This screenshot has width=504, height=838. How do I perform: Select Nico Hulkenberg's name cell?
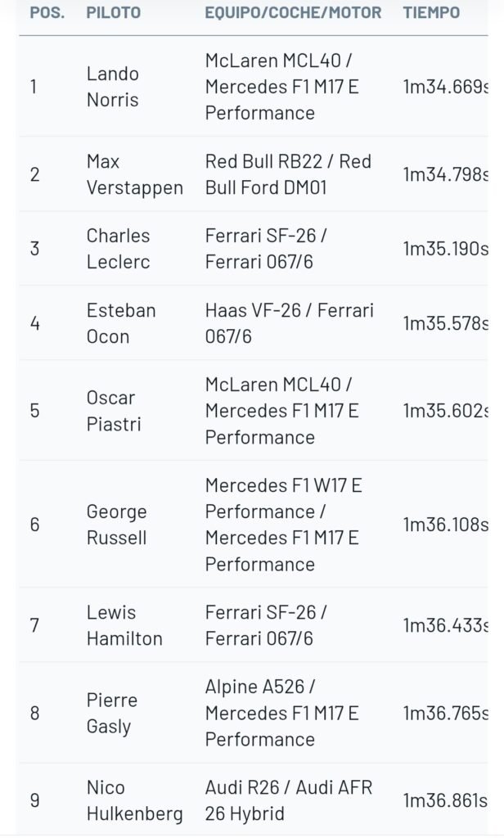134,800
